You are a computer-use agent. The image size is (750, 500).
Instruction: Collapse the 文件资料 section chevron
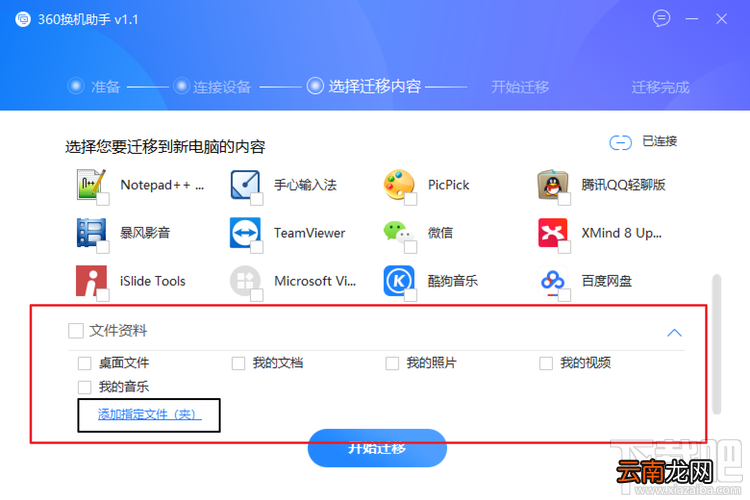[x=674, y=333]
